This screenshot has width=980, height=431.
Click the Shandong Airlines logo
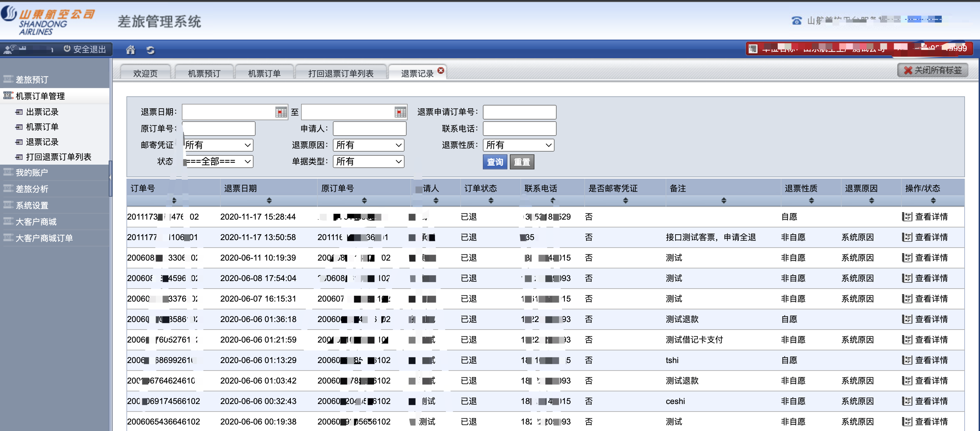(47, 20)
